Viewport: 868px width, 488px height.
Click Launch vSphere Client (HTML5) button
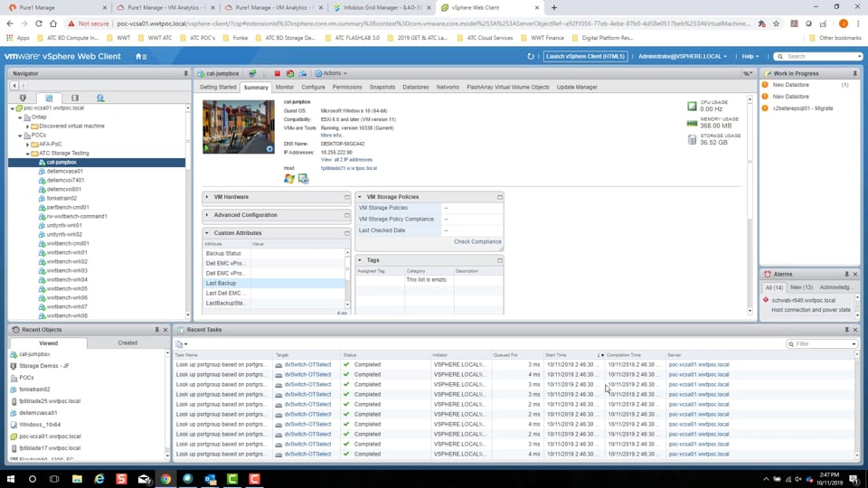[585, 56]
